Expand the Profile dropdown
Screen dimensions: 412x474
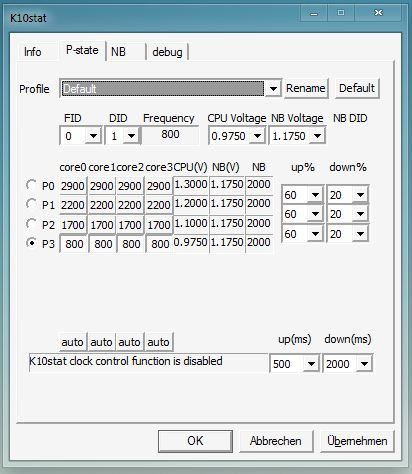(273, 89)
